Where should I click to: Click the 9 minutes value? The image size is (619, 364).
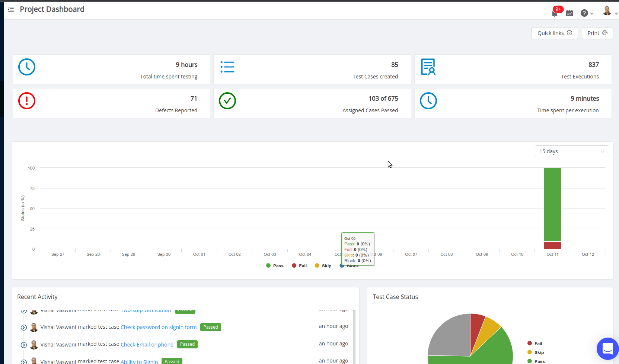[x=585, y=99]
